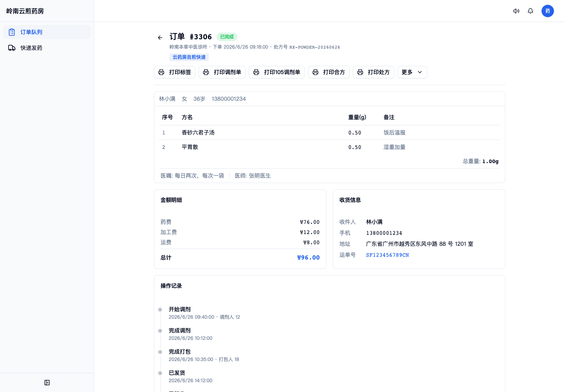Click the 重量(g) column header
Image resolution: width=565 pixels, height=392 pixels.
click(357, 117)
